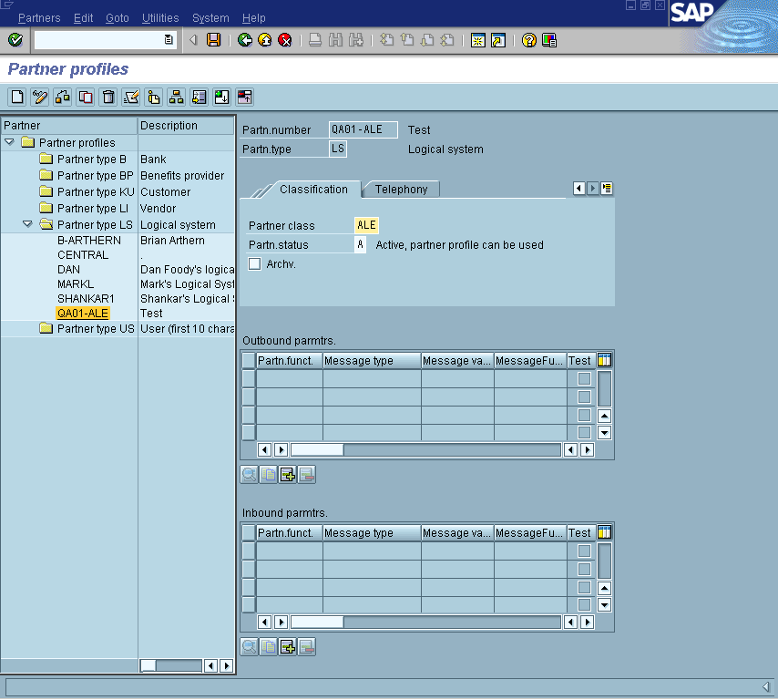
Task: Click Outbound table horizontal scrollbar thumb
Action: coord(317,449)
